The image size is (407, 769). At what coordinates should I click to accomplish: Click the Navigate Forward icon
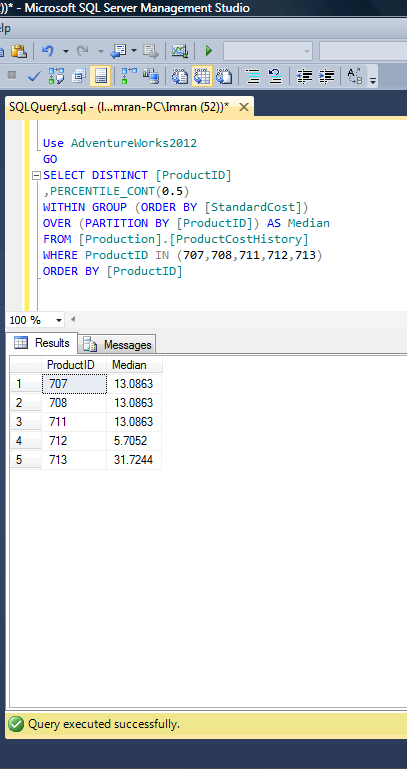[150, 51]
